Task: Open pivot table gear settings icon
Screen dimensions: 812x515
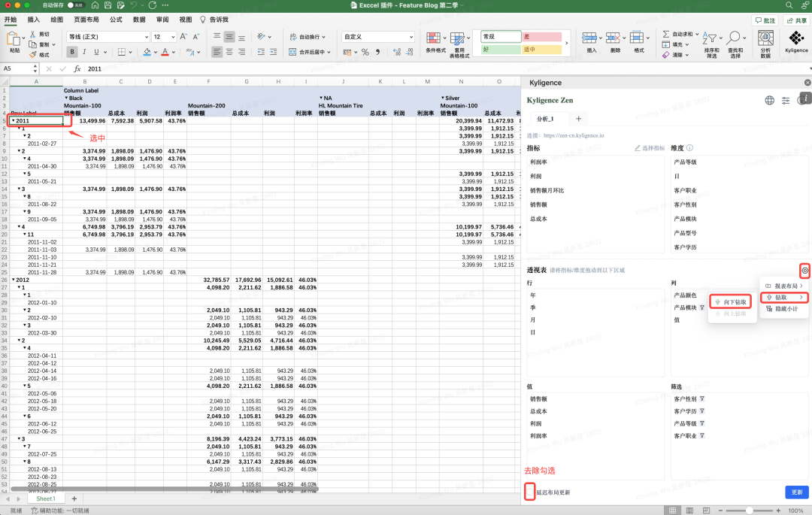Action: point(804,270)
